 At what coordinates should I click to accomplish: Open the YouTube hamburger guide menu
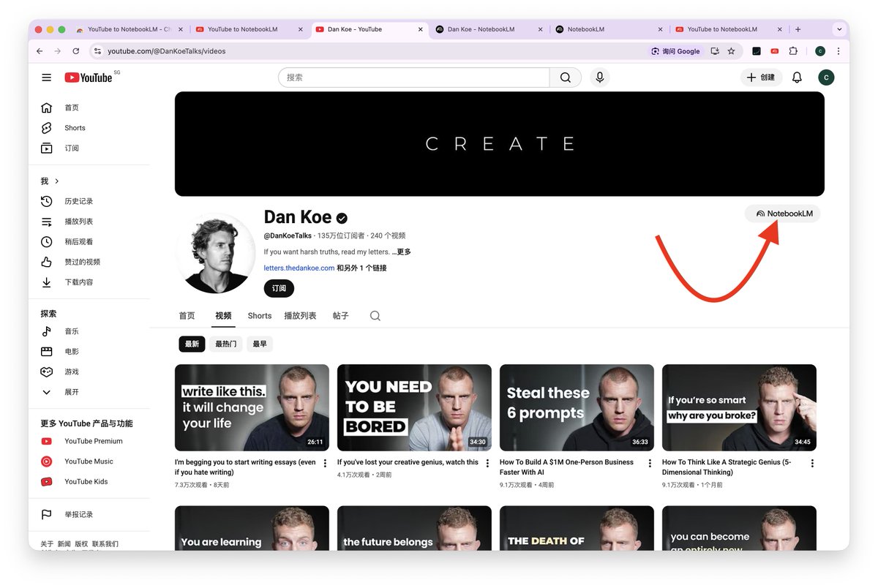click(47, 78)
